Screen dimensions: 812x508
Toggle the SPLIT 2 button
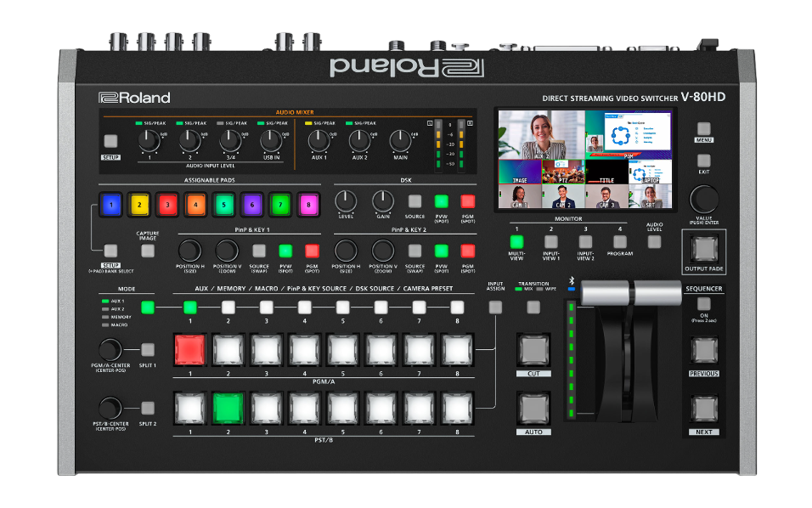click(x=148, y=408)
